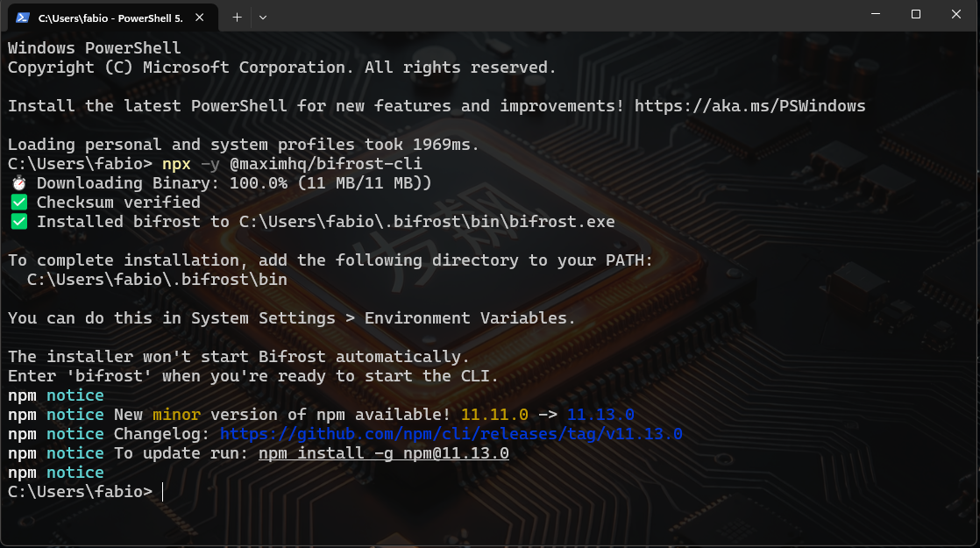Click the stopwatch Downloading Binary icon
Image resolution: width=980 pixels, height=548 pixels.
(19, 183)
